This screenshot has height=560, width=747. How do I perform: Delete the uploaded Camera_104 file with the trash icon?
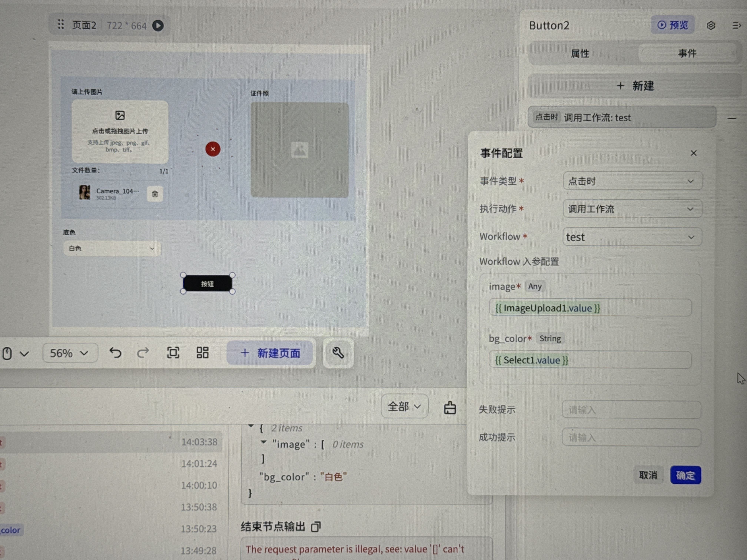(x=155, y=194)
